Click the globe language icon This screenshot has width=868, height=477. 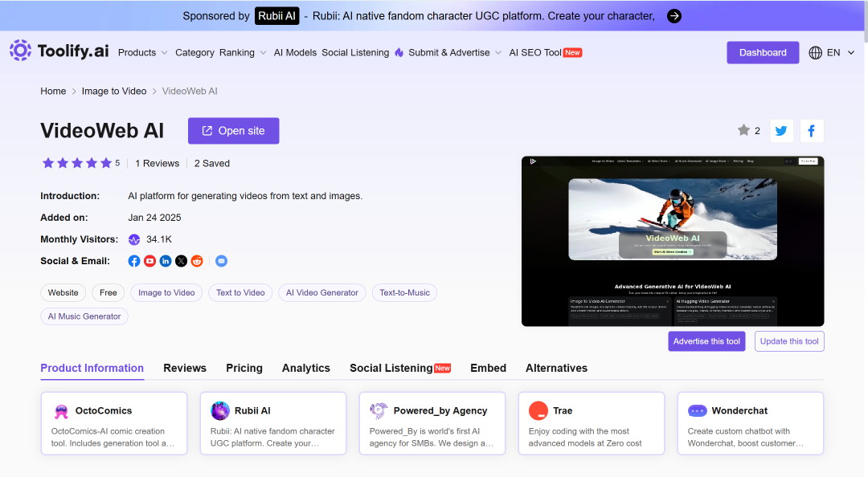(815, 52)
